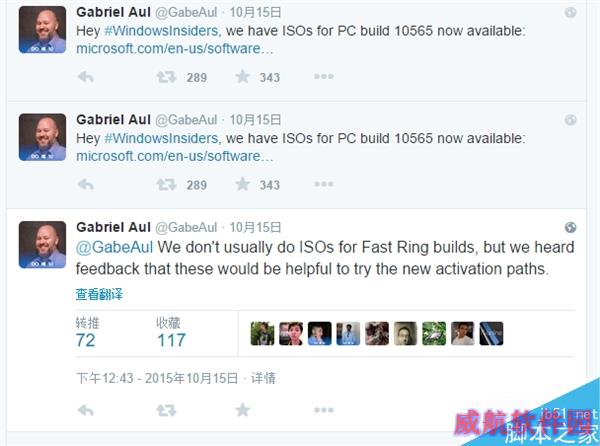
Task: Favorite the Fast Ring builds tweet
Action: click(243, 410)
